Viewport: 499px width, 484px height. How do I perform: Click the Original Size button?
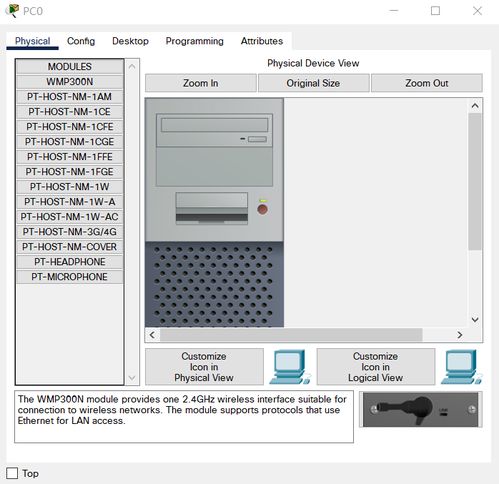click(x=313, y=83)
